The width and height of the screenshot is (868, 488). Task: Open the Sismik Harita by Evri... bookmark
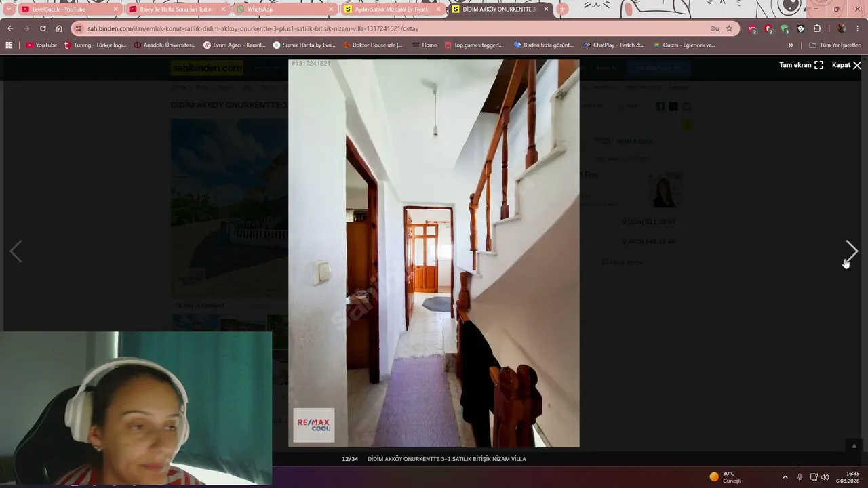pyautogui.click(x=304, y=45)
